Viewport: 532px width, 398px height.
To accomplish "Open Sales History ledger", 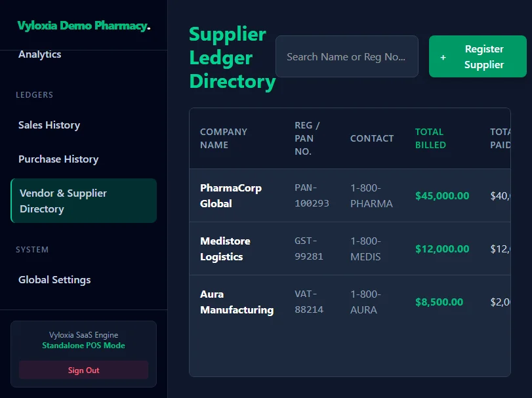I will point(49,125).
